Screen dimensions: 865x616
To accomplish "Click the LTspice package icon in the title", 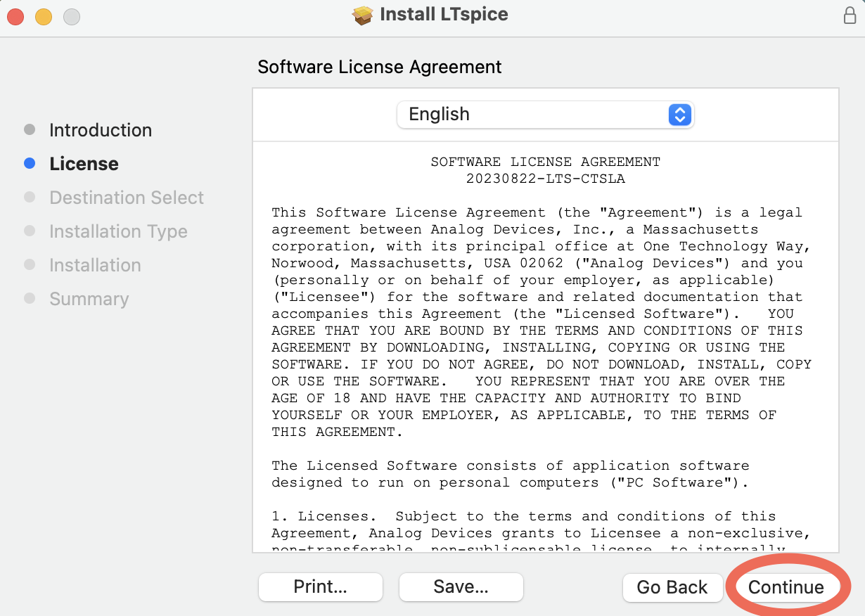I will coord(363,15).
